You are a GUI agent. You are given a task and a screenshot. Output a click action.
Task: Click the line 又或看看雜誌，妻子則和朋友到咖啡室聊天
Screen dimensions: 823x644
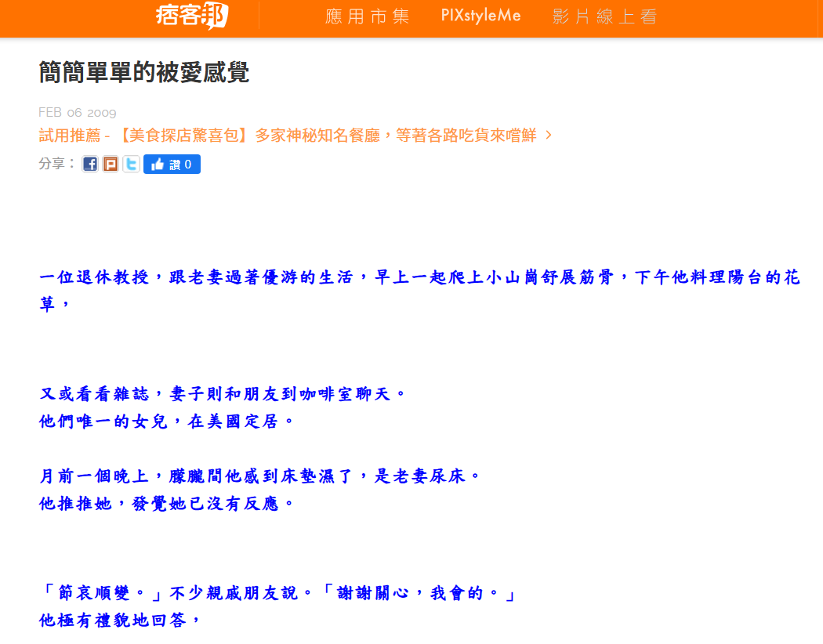pos(223,394)
